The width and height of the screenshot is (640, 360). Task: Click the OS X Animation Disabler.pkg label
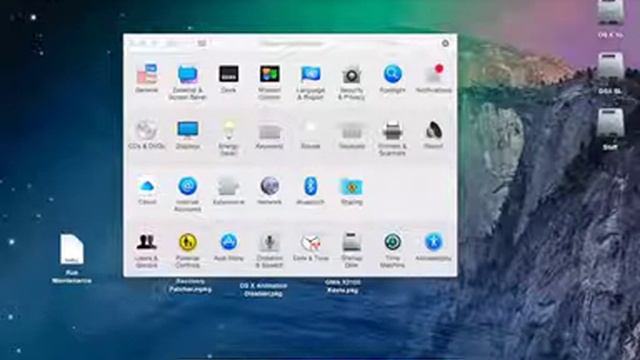click(263, 289)
